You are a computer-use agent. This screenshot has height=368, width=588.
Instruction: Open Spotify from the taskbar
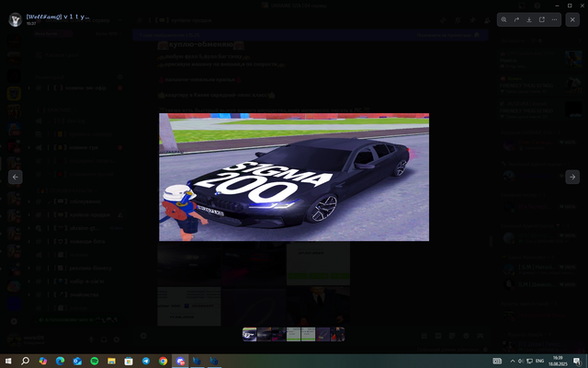pyautogui.click(x=95, y=361)
